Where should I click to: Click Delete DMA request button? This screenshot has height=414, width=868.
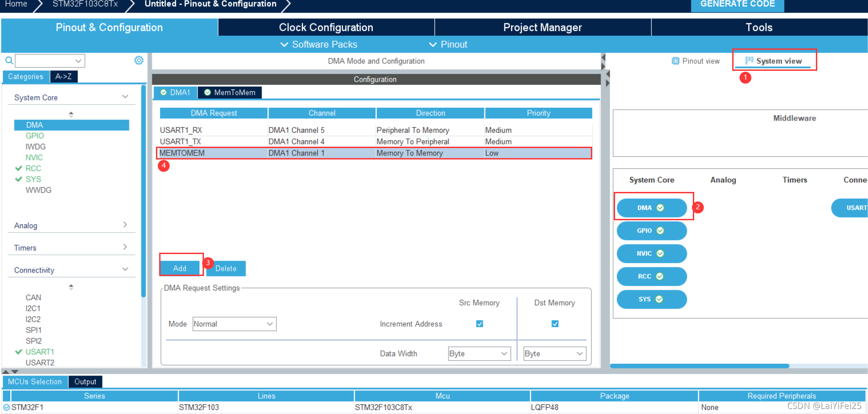click(226, 268)
